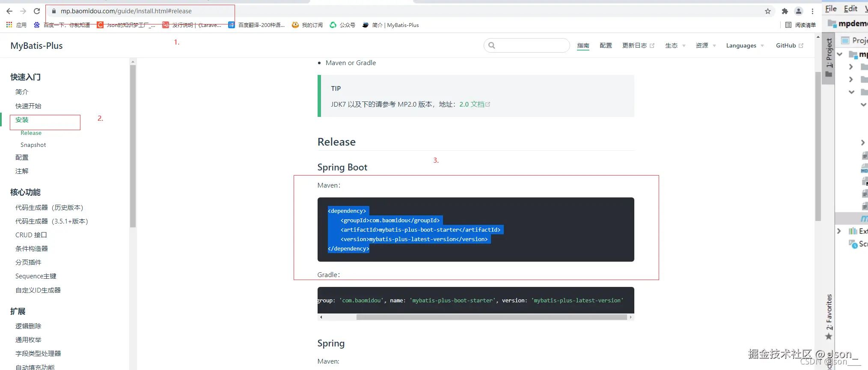Open the GitHub link in the nav bar
868x370 pixels.
click(x=790, y=46)
